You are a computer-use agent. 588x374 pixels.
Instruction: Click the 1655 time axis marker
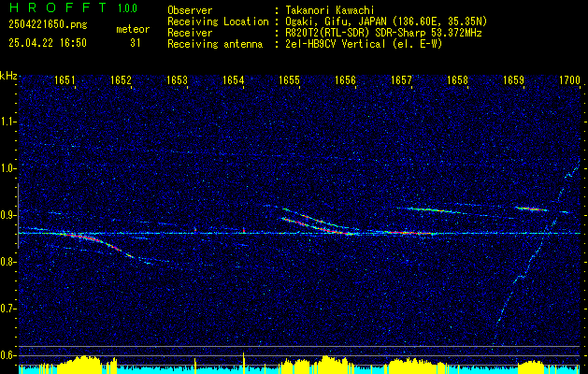pyautogui.click(x=290, y=79)
